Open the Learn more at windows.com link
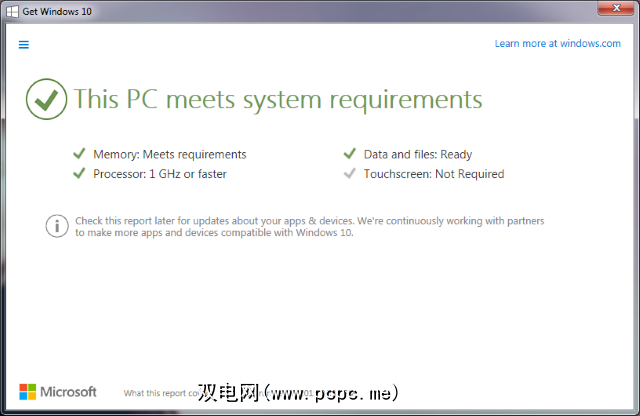Viewport: 640px width, 416px height. [x=558, y=43]
